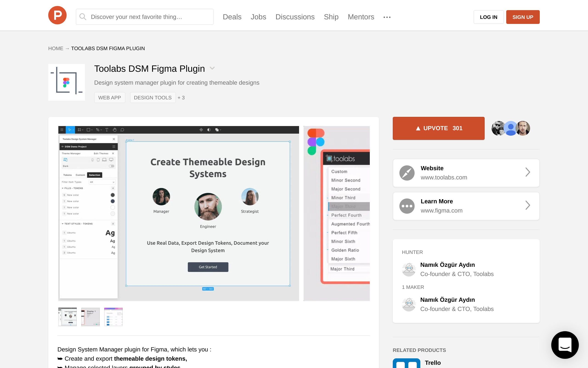Click the SIGN UP button
Screen dimensions: 588x368
(x=523, y=17)
